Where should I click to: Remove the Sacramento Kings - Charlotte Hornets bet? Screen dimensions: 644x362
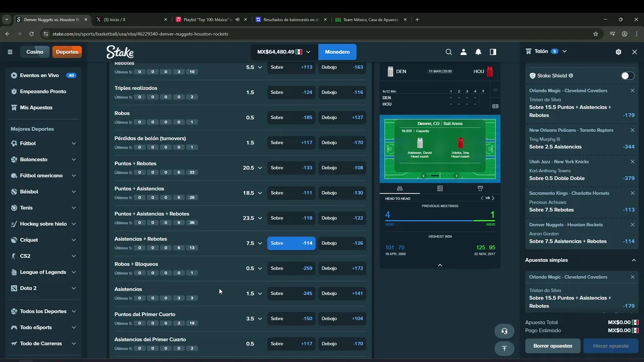pos(632,193)
